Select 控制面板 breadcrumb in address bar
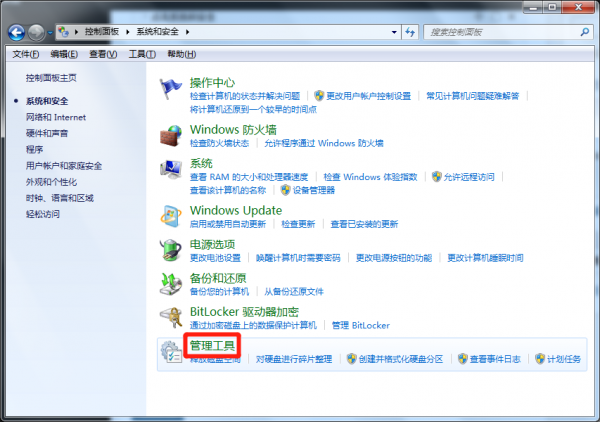Viewport: 600px width, 422px height. (102, 32)
